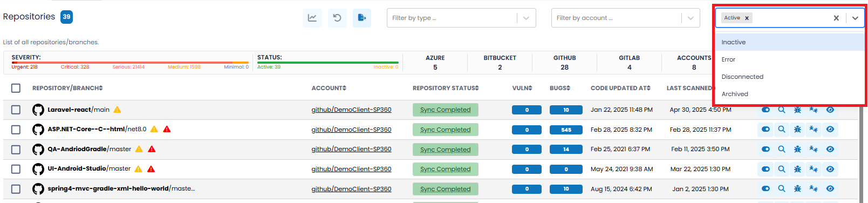The width and height of the screenshot is (868, 203).
Task: Click magnifier scan icon for Laravel-react row
Action: [x=782, y=110]
